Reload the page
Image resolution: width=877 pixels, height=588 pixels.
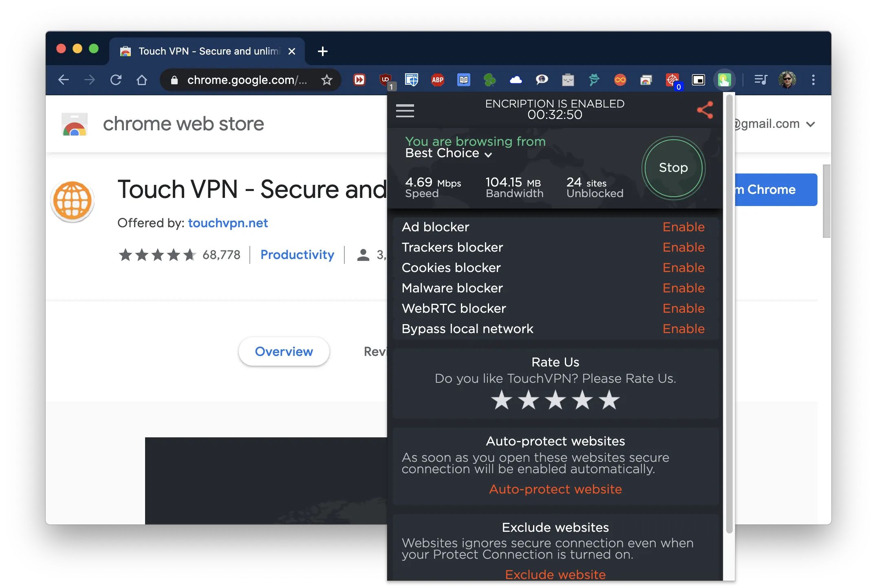pyautogui.click(x=116, y=80)
